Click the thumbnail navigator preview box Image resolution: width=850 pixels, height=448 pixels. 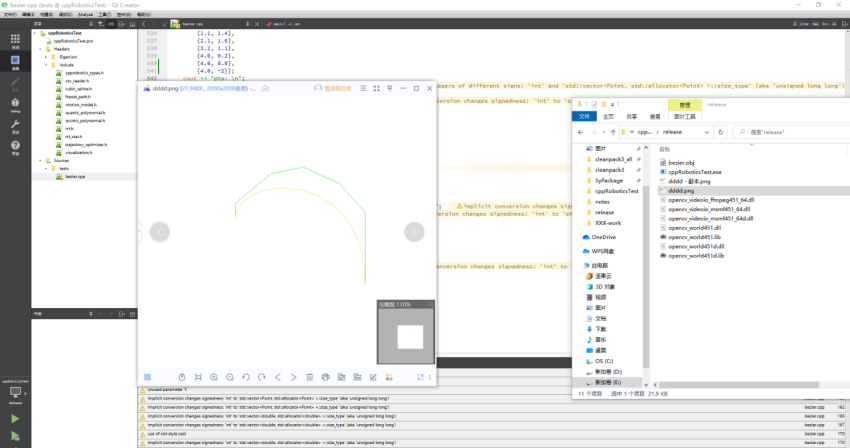pos(410,336)
